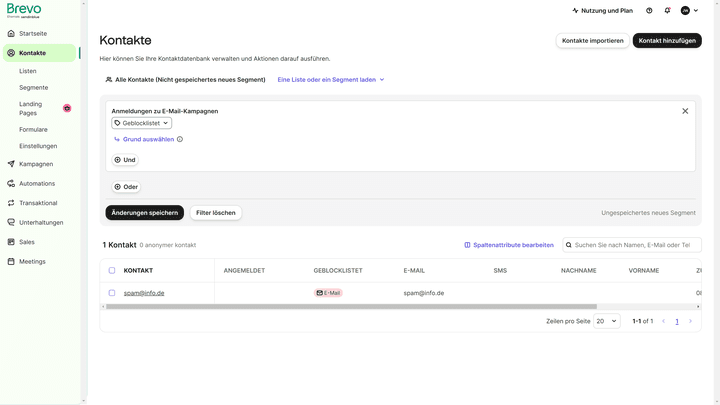Open the account avatar menu
Viewport: 720px width, 405px height.
pyautogui.click(x=689, y=11)
